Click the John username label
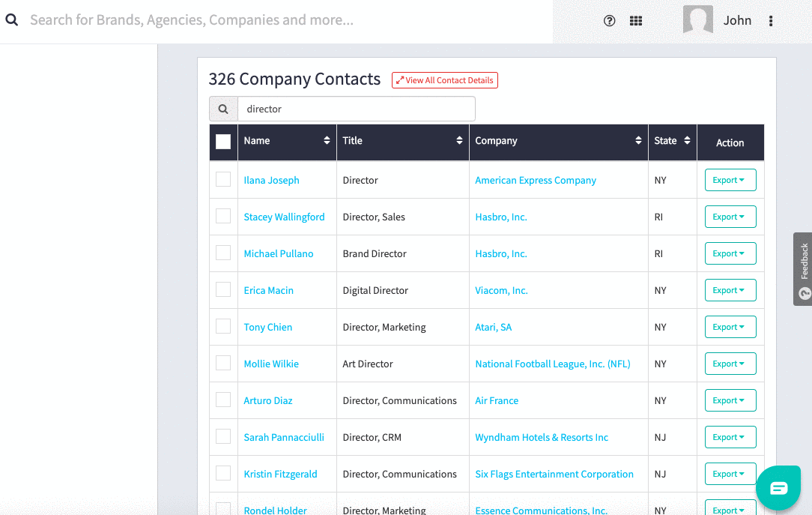This screenshot has height=515, width=812. pyautogui.click(x=737, y=20)
